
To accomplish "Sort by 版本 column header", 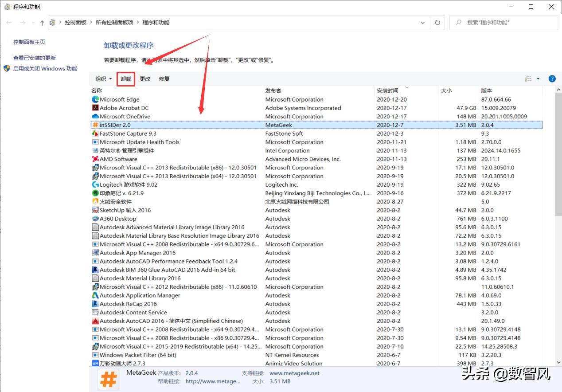I will coord(511,90).
